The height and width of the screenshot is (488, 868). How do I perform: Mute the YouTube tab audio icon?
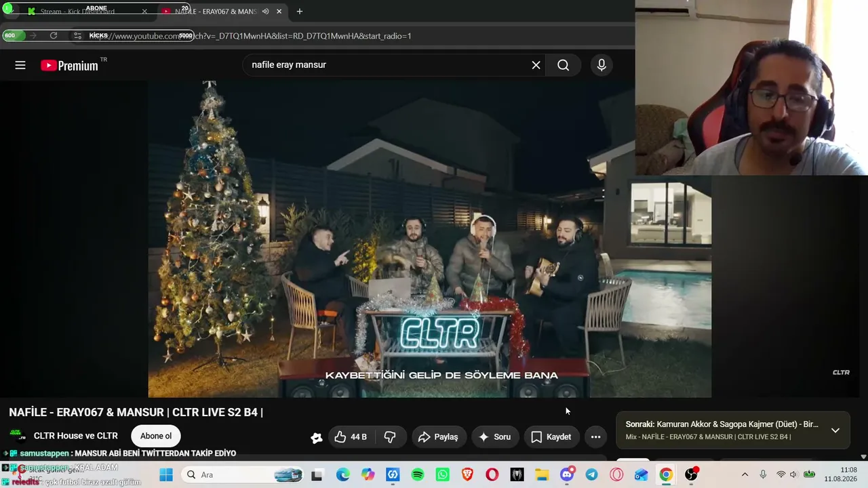point(266,12)
